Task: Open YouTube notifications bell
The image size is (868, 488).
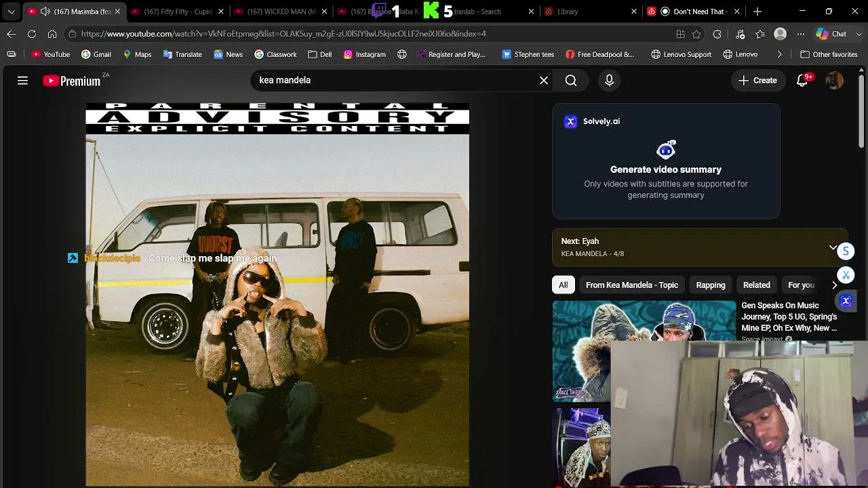Action: pos(802,81)
